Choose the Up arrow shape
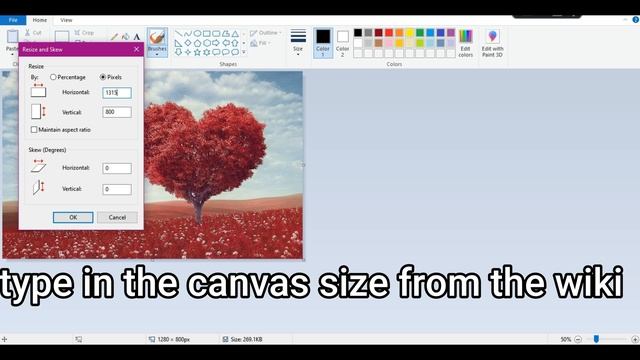 click(x=235, y=43)
